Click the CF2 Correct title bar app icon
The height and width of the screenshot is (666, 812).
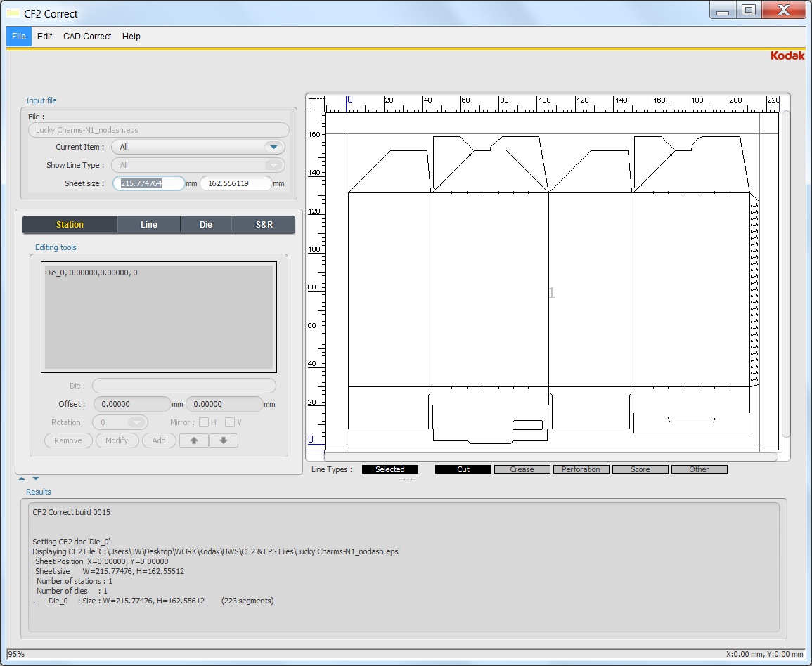[x=13, y=13]
